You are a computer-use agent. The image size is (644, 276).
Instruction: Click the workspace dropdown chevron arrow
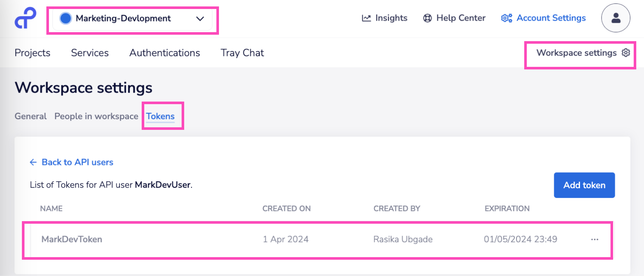[200, 18]
